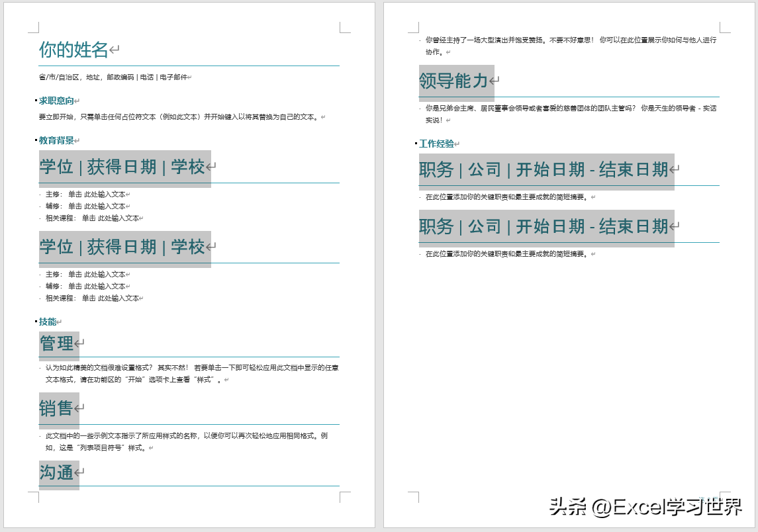Click the 销售 skill heading

57,408
